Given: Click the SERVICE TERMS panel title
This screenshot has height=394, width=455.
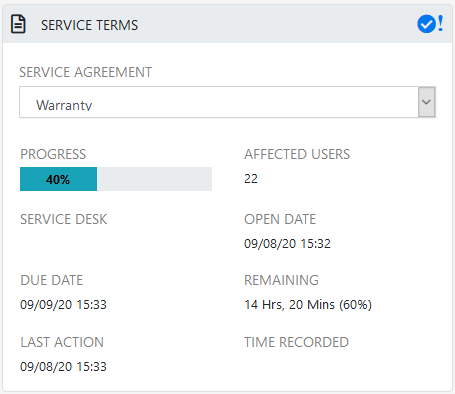Looking at the screenshot, I should [x=89, y=25].
